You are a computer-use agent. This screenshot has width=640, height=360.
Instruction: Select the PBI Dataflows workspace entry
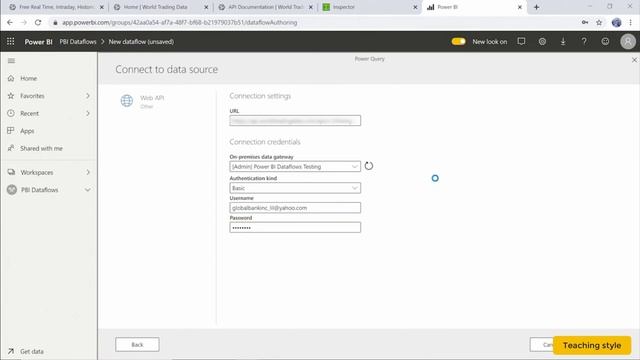(x=40, y=190)
